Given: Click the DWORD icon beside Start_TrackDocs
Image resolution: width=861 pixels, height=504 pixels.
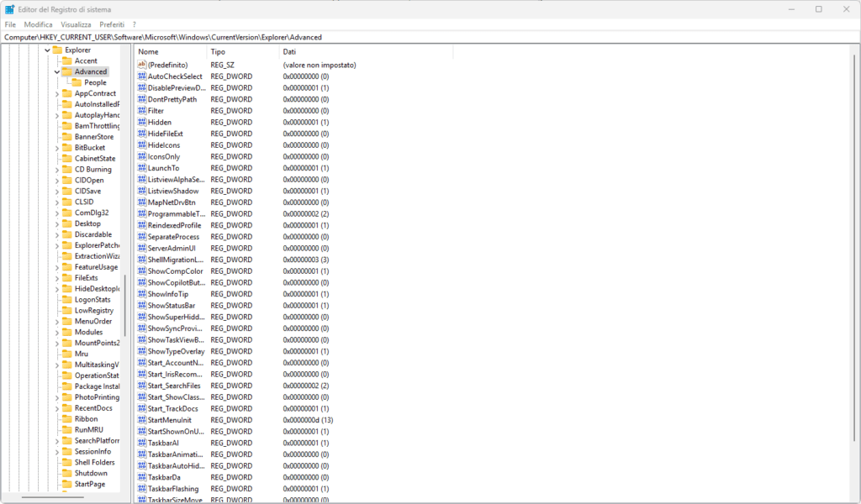Looking at the screenshot, I should (x=141, y=408).
